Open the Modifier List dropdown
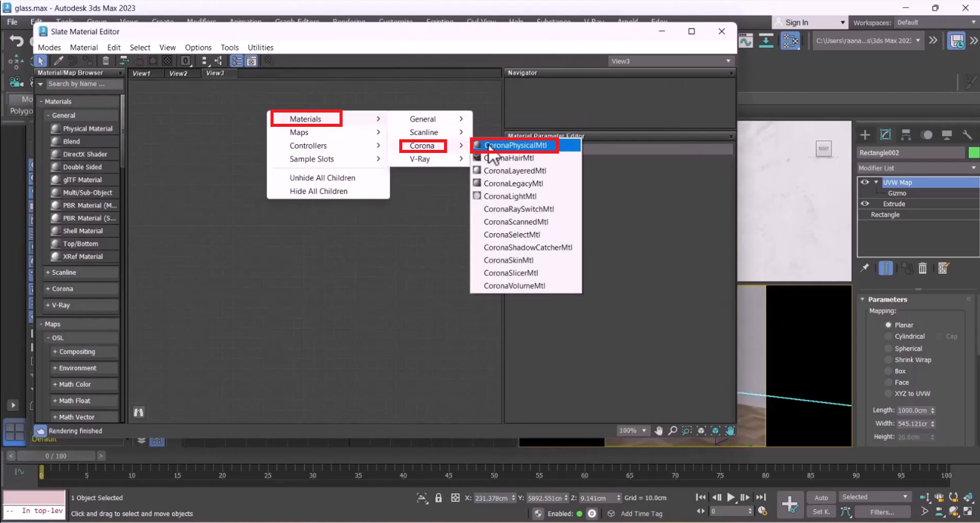This screenshot has height=523, width=980. [917, 168]
